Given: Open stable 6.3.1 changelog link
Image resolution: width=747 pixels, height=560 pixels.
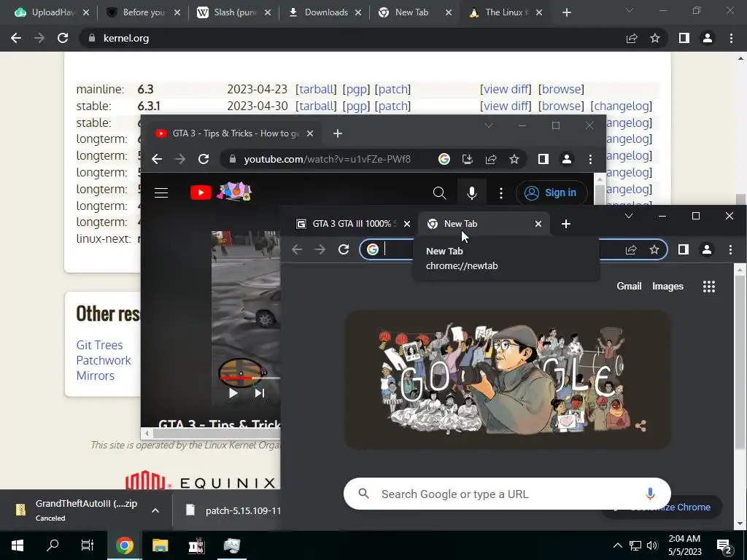Looking at the screenshot, I should (622, 106).
